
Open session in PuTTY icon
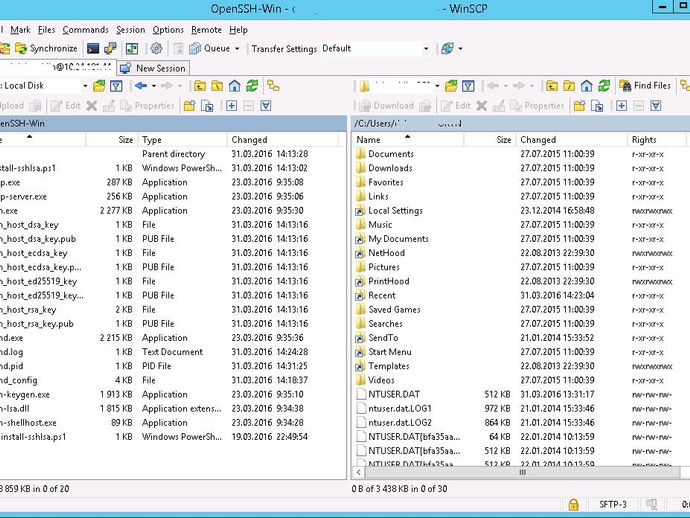coord(110,48)
